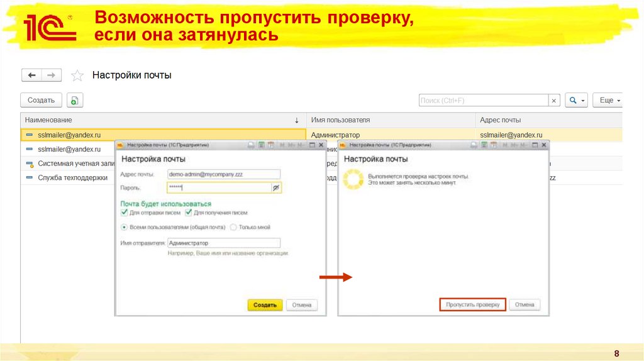Toggle Для получения писем checkbox
This screenshot has height=361, width=644.
click(189, 213)
